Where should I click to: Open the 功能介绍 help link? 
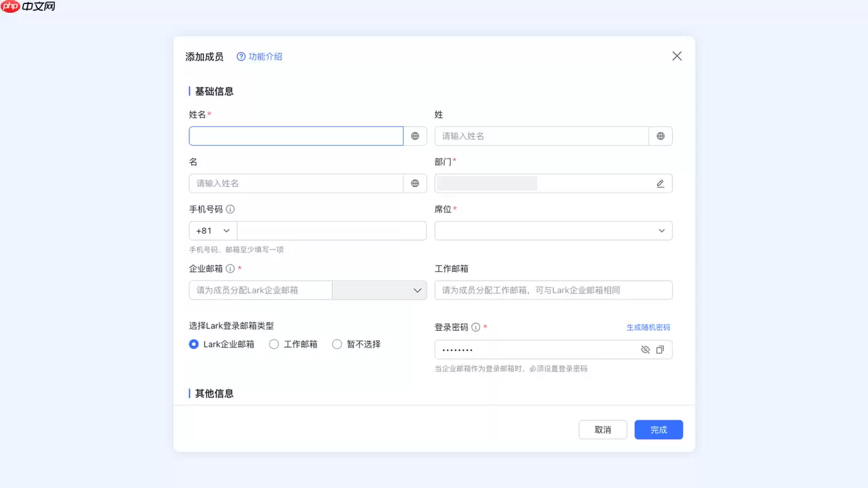[x=259, y=57]
